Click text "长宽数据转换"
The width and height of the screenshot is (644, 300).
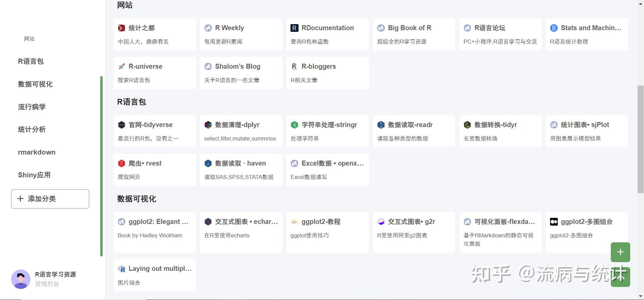pyautogui.click(x=480, y=139)
